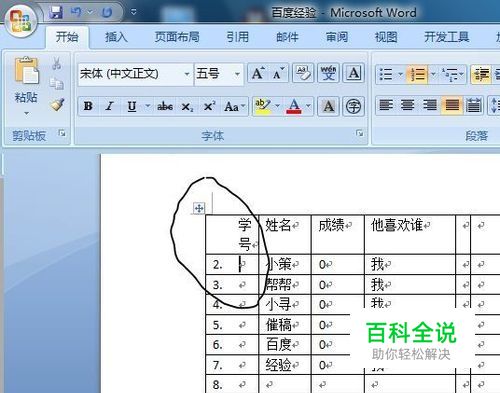Center the text

pos(407,106)
